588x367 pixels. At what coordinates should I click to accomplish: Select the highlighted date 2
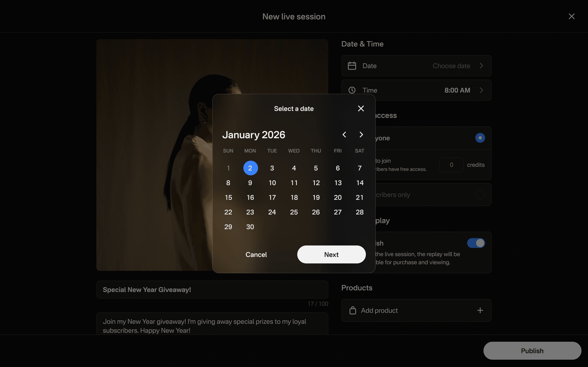tap(250, 168)
